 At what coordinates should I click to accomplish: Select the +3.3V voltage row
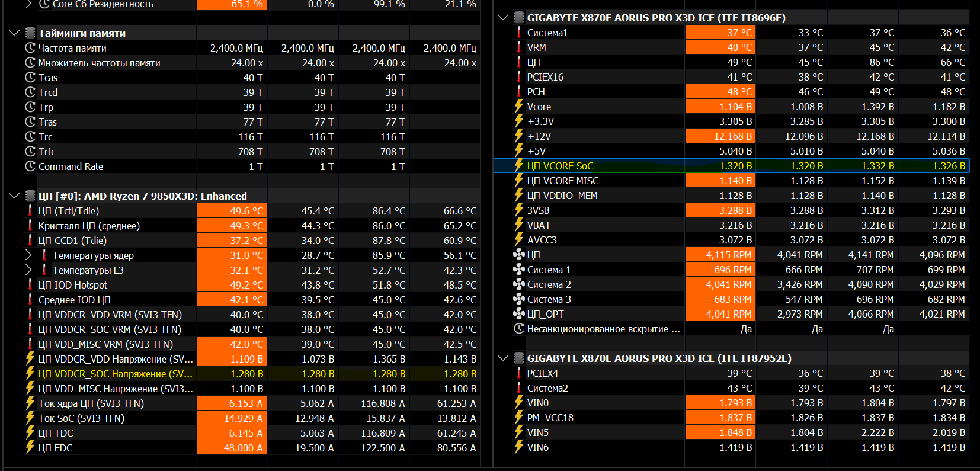click(x=740, y=121)
